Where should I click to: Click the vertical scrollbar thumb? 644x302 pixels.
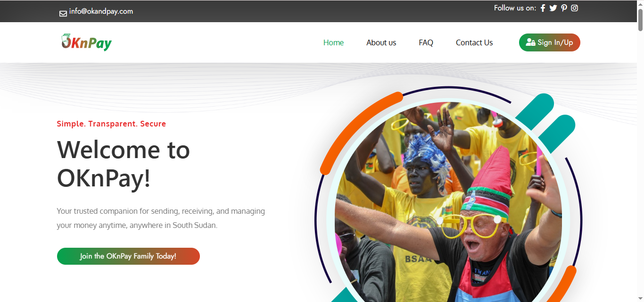(640, 20)
